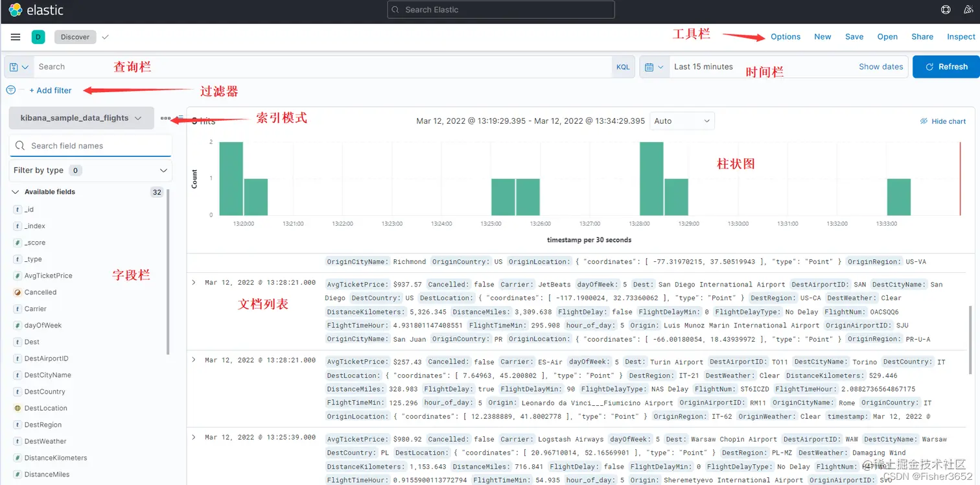Screen dimensions: 980x485
Task: Open the hamburger navigation menu
Action: point(16,37)
